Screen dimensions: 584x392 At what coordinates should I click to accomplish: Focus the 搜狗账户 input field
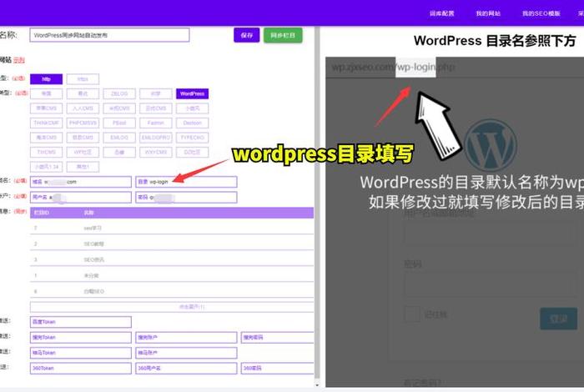pos(186,337)
